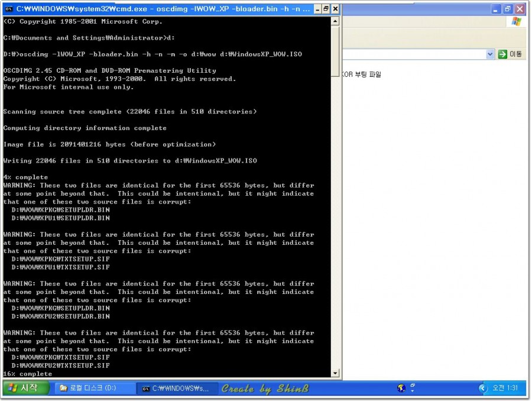Click the 'Computing directory information complete' line
532x401 pixels.
(x=85, y=128)
